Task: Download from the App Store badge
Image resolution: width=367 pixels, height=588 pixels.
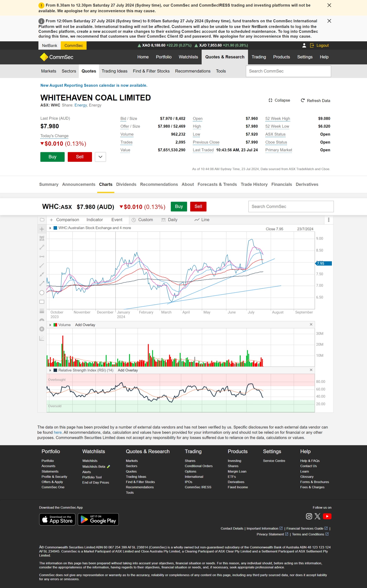Action: (57, 519)
